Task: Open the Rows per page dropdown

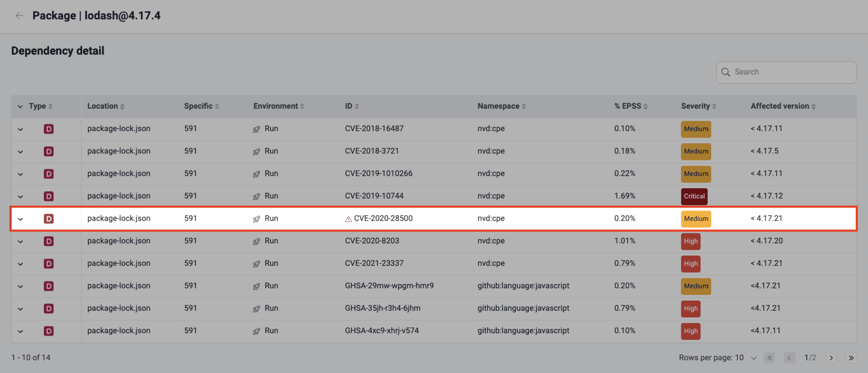Action: [745, 358]
